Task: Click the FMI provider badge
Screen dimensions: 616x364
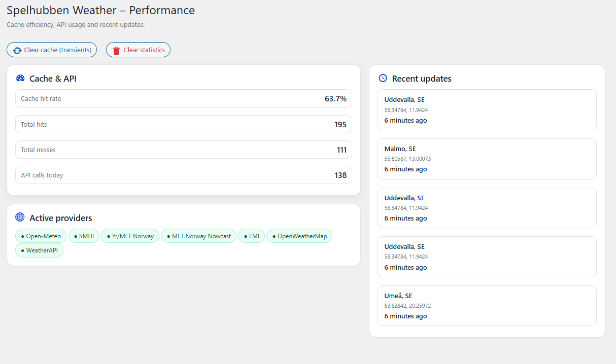Action: pyautogui.click(x=251, y=236)
